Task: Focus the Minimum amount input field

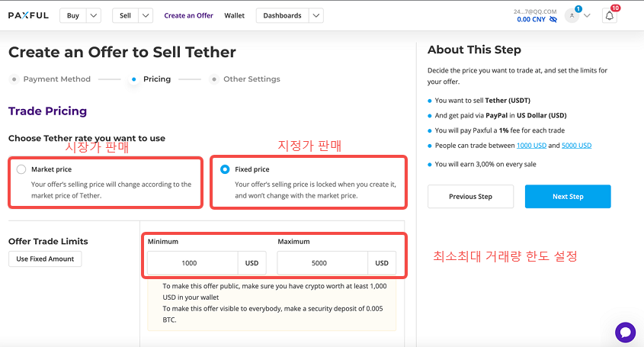Action: click(x=193, y=263)
